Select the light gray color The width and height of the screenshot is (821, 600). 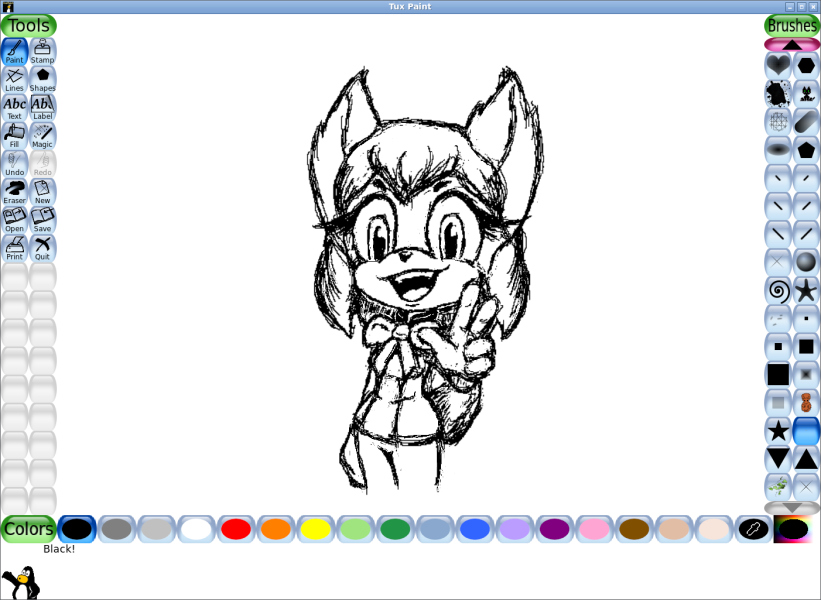(157, 529)
